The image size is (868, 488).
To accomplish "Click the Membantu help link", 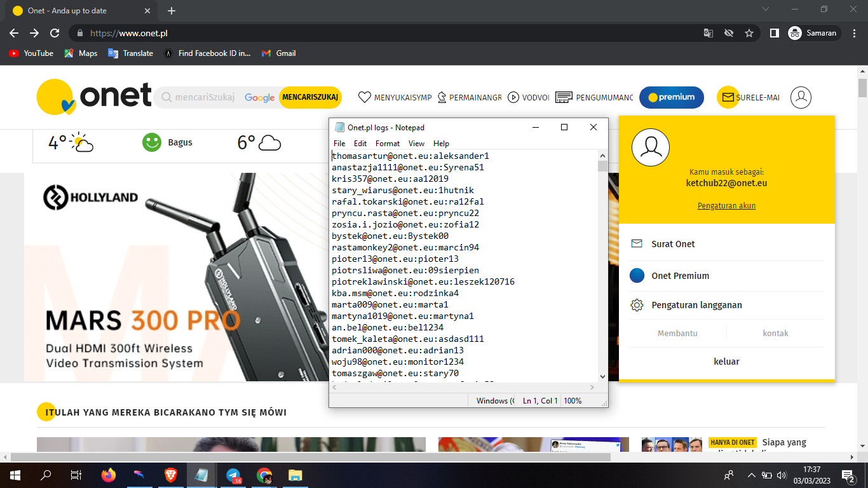I will (x=677, y=333).
